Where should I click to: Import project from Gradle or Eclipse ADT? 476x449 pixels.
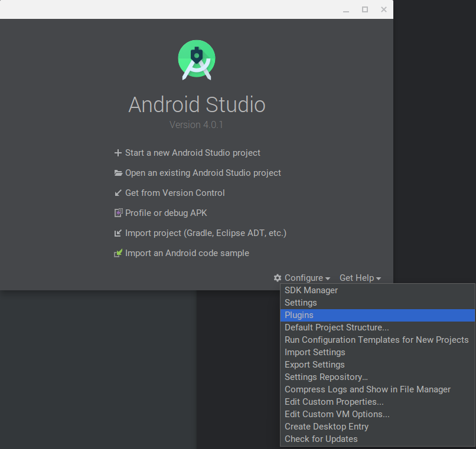(206, 233)
